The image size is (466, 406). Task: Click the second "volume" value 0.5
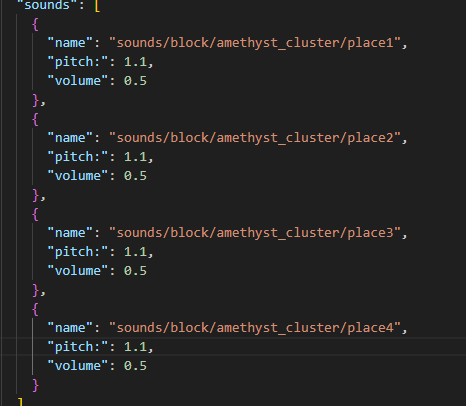click(135, 176)
